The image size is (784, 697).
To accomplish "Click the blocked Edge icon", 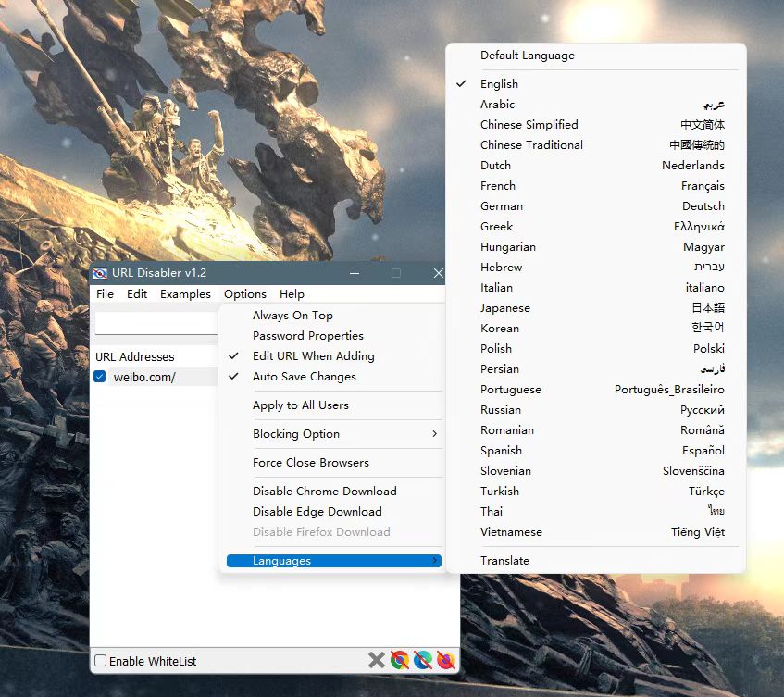I will 422,660.
